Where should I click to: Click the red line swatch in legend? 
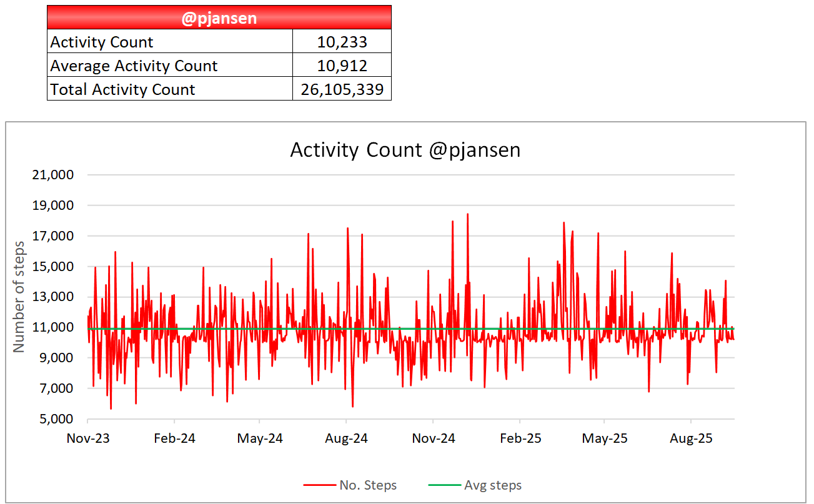tap(319, 485)
